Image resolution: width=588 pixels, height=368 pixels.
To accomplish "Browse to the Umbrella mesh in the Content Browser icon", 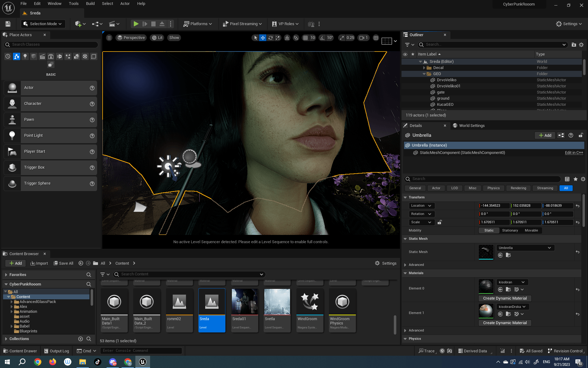I will click(x=508, y=255).
